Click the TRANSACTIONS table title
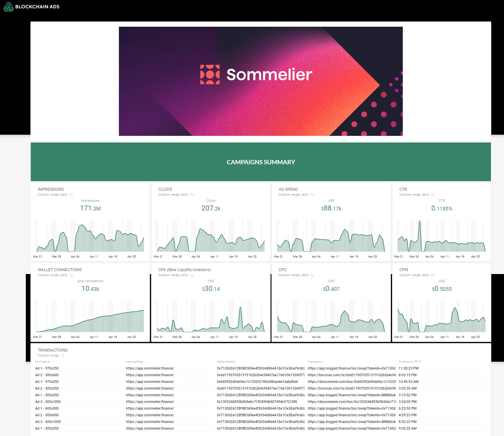This screenshot has width=504, height=436. (x=52, y=350)
